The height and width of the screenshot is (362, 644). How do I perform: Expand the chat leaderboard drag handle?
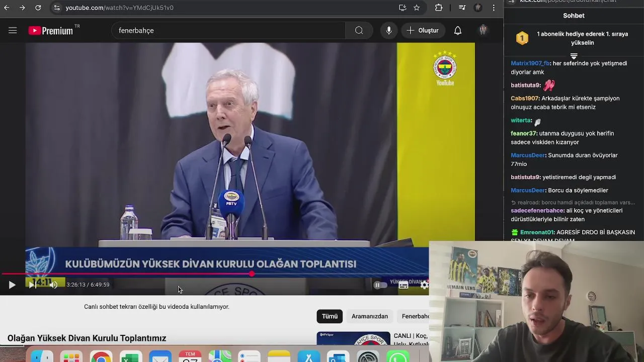point(574,55)
